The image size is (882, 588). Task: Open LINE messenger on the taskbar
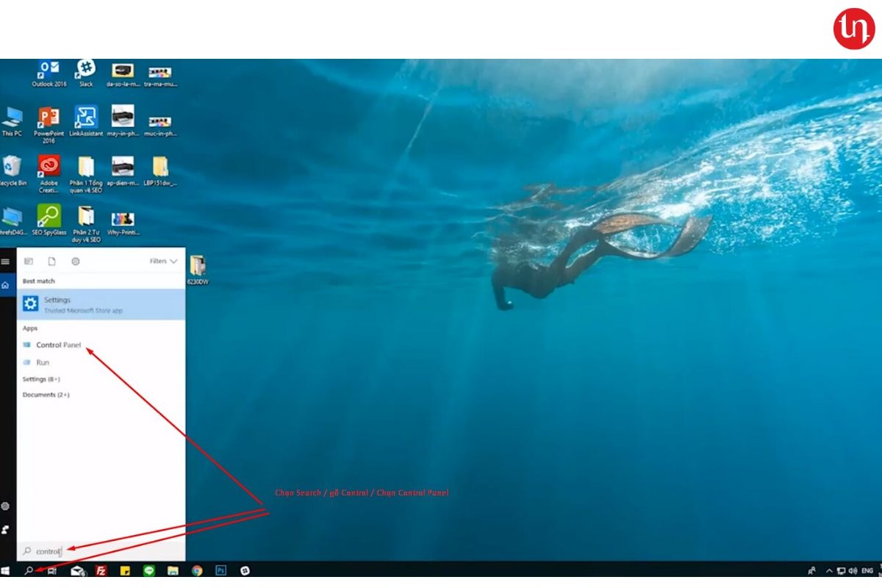tap(149, 570)
